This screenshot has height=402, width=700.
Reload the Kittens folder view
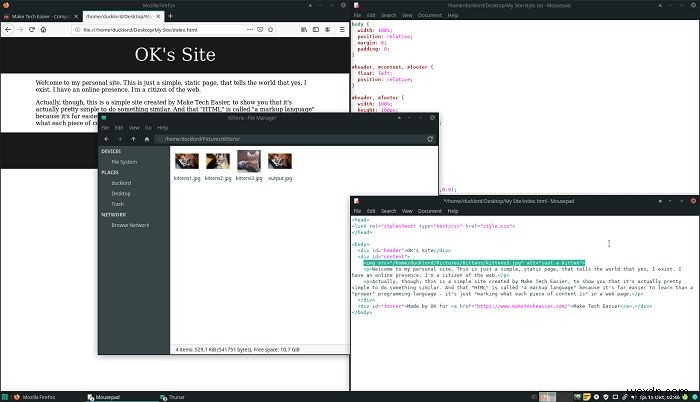pyautogui.click(x=430, y=139)
